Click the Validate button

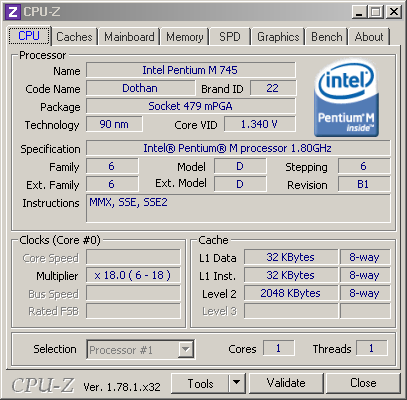pos(286,384)
